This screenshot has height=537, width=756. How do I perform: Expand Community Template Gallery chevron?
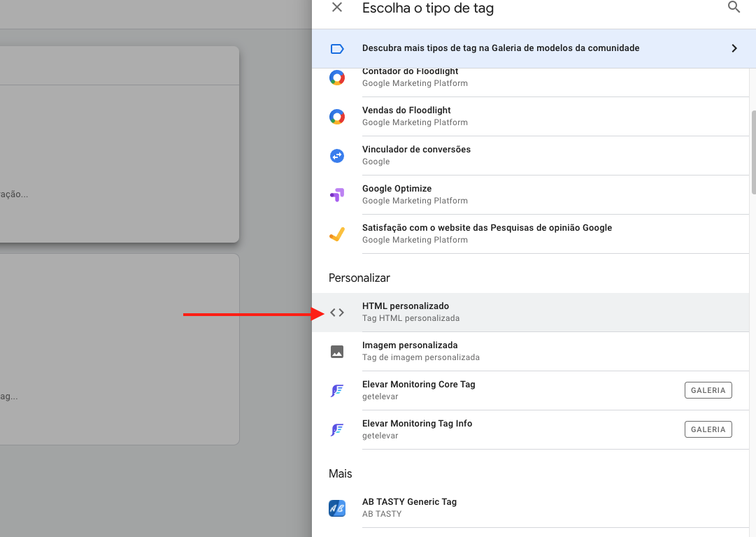(734, 48)
